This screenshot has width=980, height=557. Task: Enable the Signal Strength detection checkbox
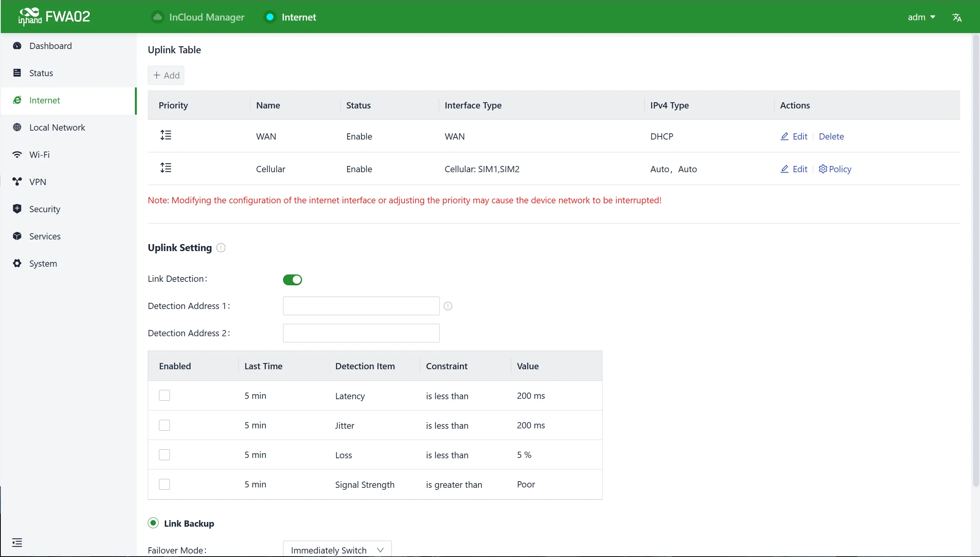click(x=164, y=484)
